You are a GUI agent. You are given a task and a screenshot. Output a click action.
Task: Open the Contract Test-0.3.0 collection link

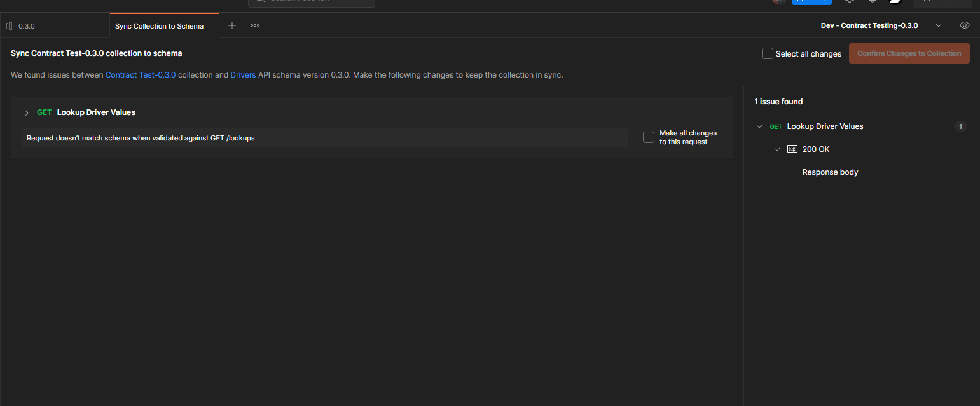pos(141,75)
